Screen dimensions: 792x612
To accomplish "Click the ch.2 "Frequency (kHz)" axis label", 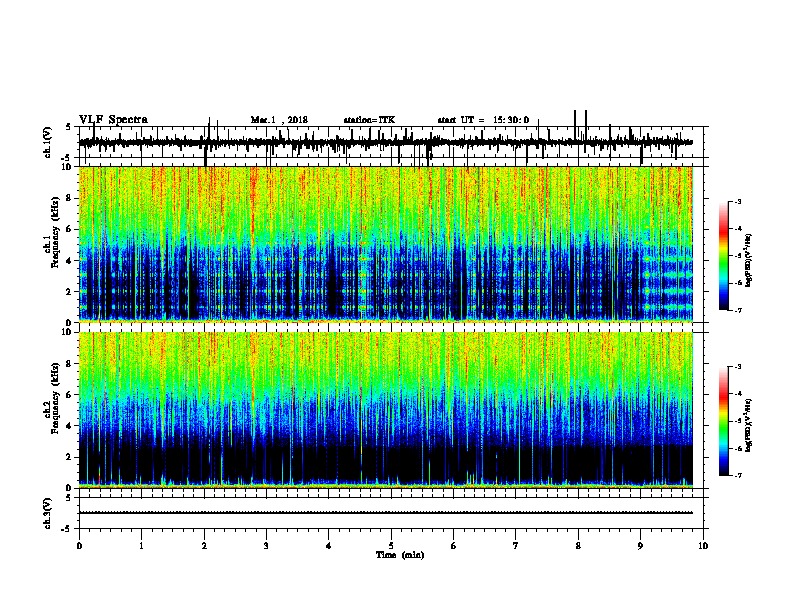I will coord(55,398).
